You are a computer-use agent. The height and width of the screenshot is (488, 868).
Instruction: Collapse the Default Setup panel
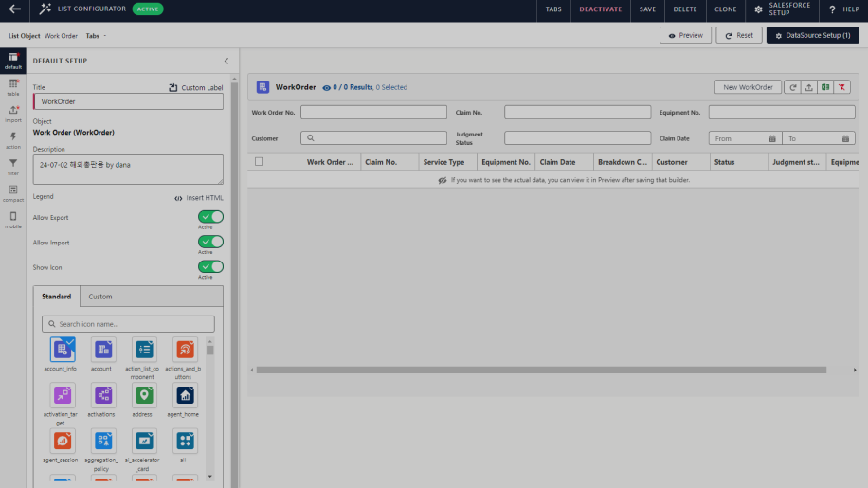(x=226, y=61)
